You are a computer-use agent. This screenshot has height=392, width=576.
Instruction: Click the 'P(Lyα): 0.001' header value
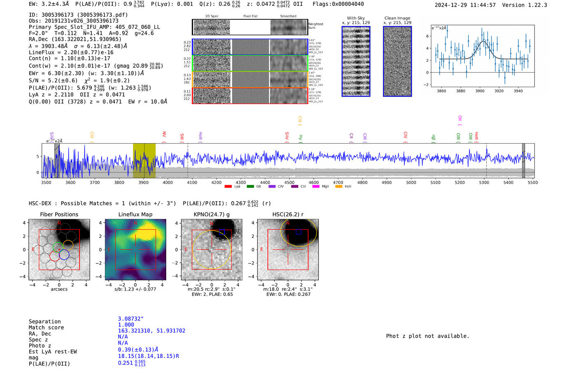pos(172,4)
